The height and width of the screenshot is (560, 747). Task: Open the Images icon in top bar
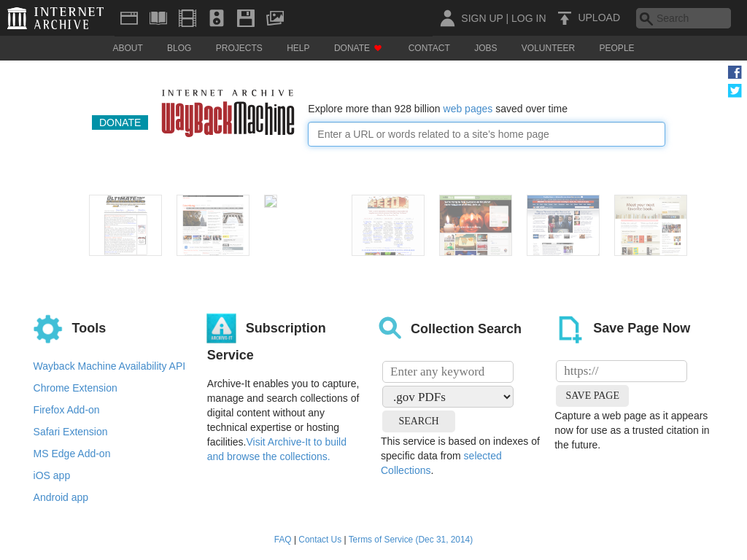point(275,18)
